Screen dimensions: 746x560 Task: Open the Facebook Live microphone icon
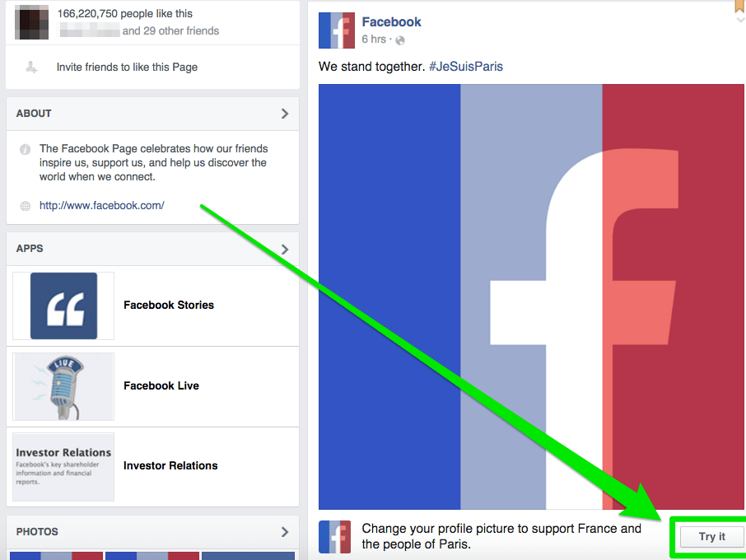(x=63, y=387)
